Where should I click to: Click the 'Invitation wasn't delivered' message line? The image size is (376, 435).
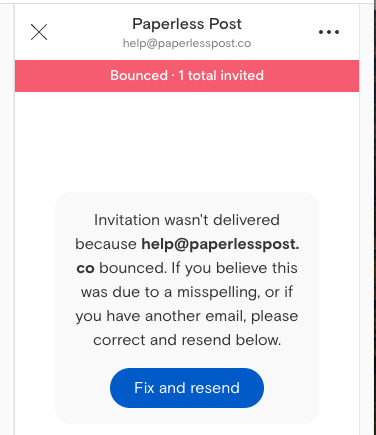(x=187, y=220)
